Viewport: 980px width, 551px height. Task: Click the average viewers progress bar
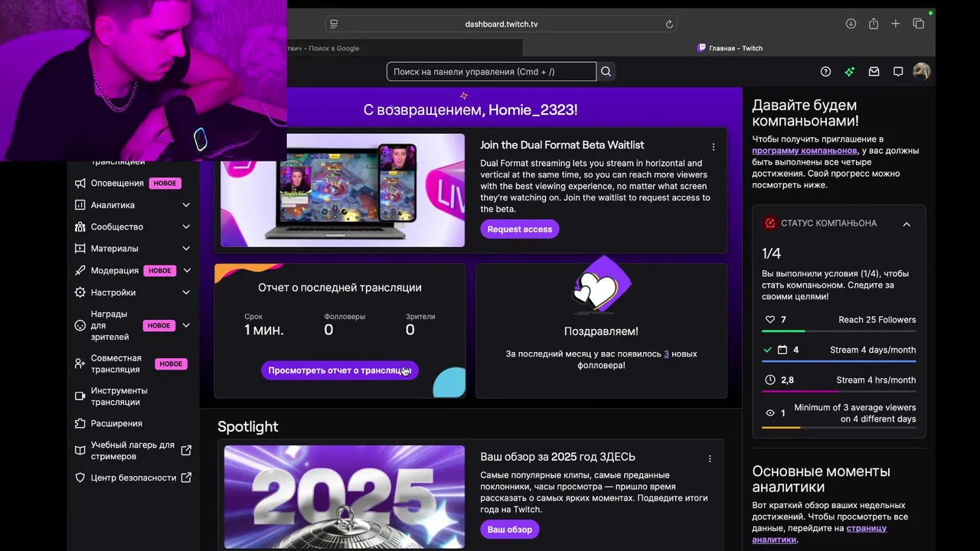(839, 428)
